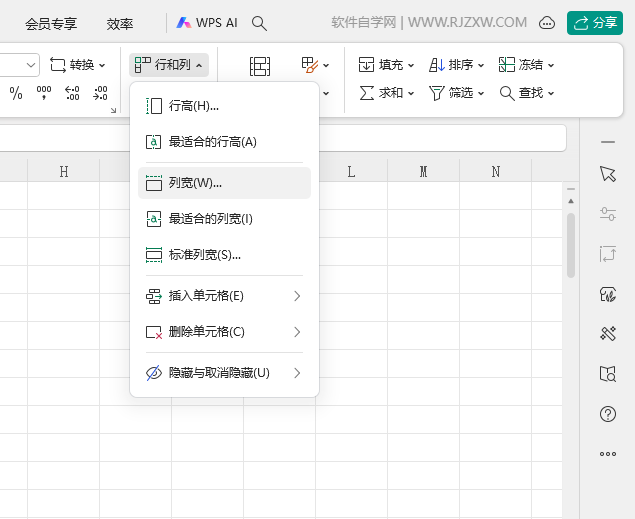635x519 pixels.
Task: Choose 列宽(W)... from the menu
Action: [x=224, y=183]
